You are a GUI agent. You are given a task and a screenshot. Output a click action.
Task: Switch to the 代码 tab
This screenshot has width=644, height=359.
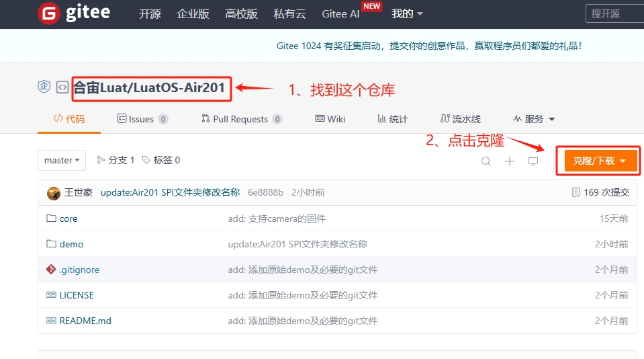tap(69, 119)
